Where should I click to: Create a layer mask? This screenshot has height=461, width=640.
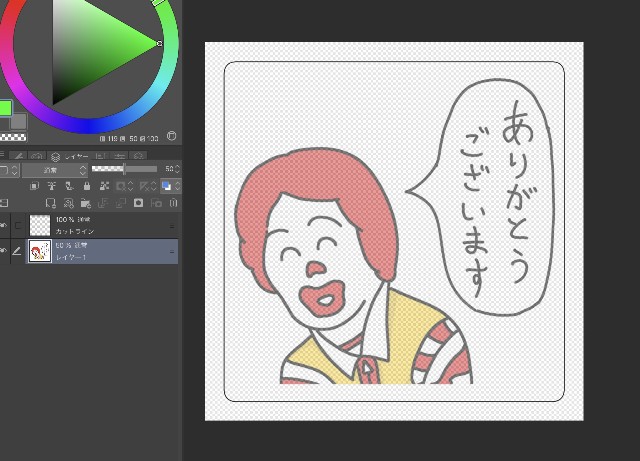(x=138, y=203)
